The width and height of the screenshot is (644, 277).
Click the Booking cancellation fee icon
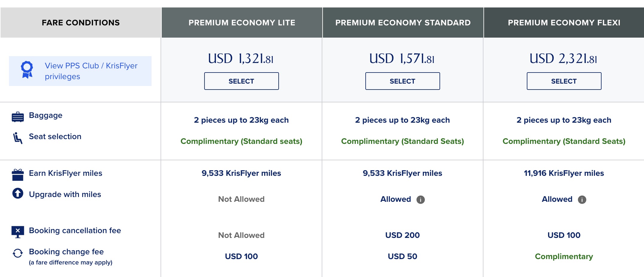(17, 230)
